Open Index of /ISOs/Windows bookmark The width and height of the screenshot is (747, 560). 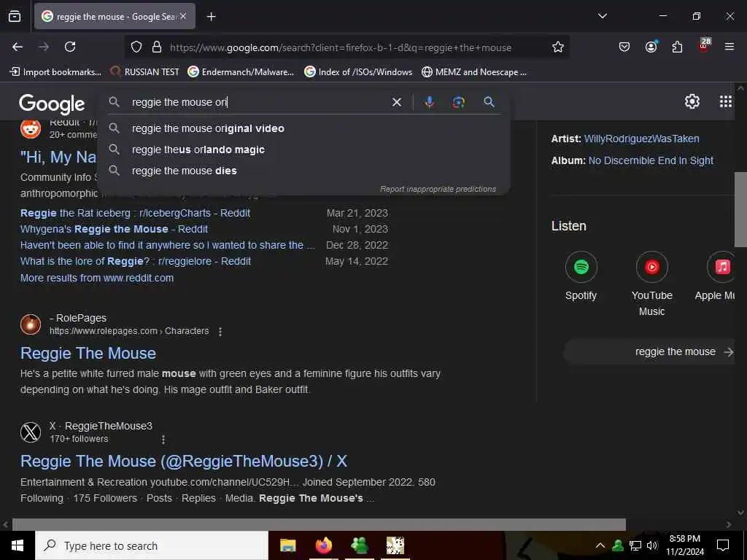pos(358,72)
